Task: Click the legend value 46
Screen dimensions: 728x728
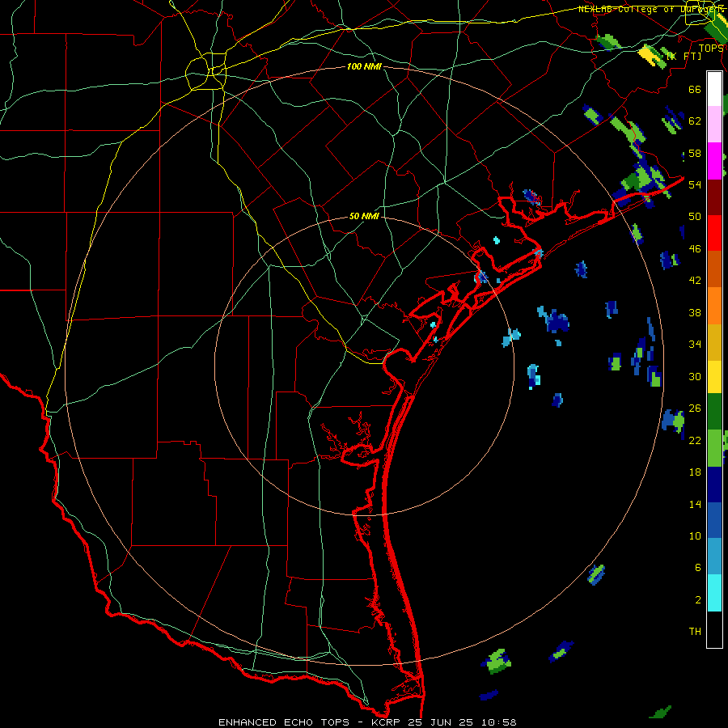Action: [695, 249]
